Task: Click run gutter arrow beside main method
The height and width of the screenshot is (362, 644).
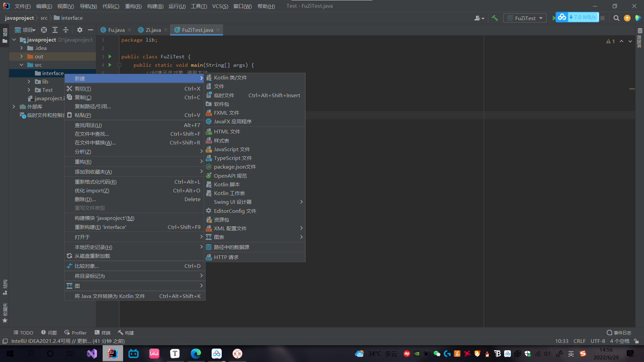Action: click(110, 65)
